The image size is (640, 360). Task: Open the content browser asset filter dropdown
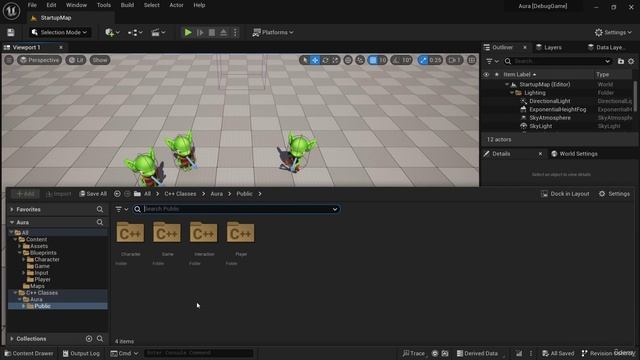[x=122, y=209]
